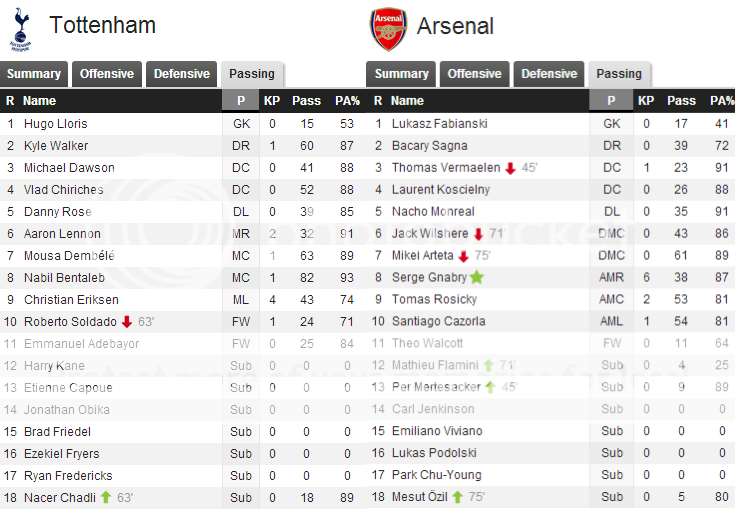Select Arsenal's Passing tab
This screenshot has width=735, height=509.
619,74
